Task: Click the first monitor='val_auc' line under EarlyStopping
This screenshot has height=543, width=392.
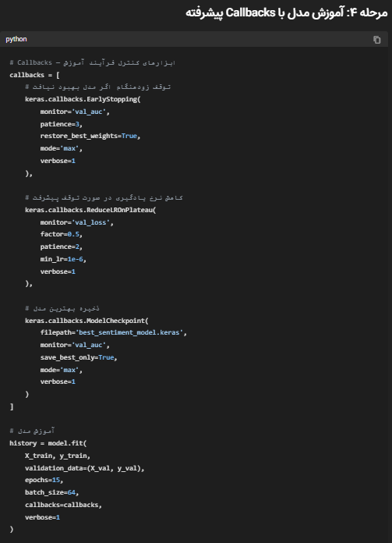Action: click(x=75, y=112)
